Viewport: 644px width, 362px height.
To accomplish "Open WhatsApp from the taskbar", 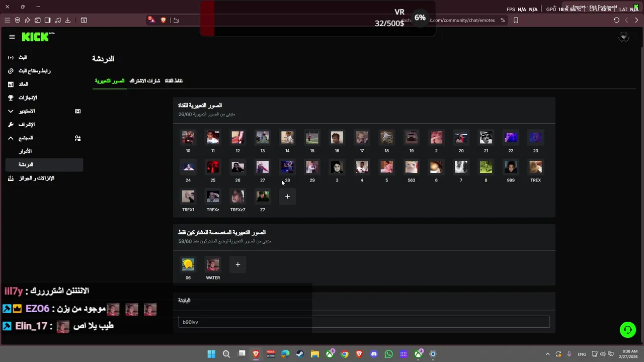I will (388, 354).
